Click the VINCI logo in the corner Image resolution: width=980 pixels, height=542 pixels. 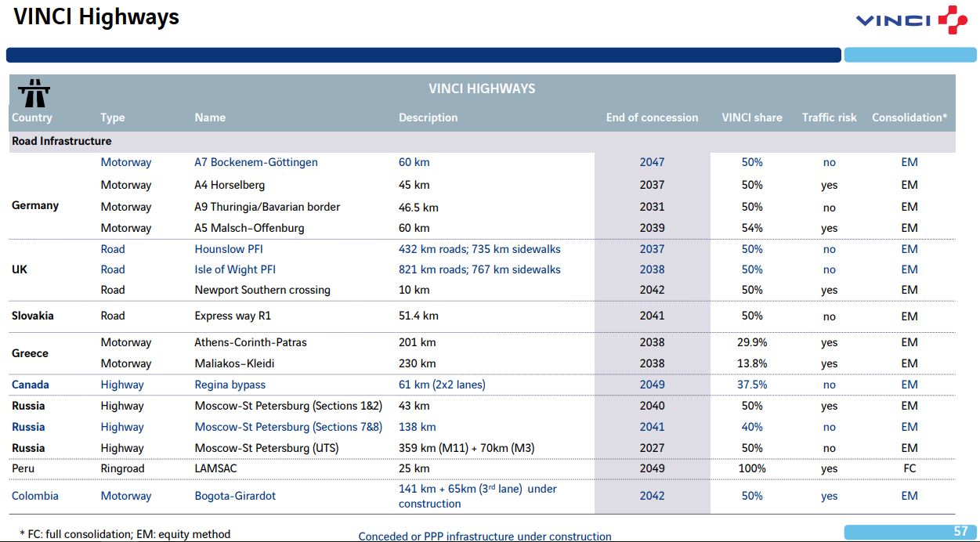point(912,20)
